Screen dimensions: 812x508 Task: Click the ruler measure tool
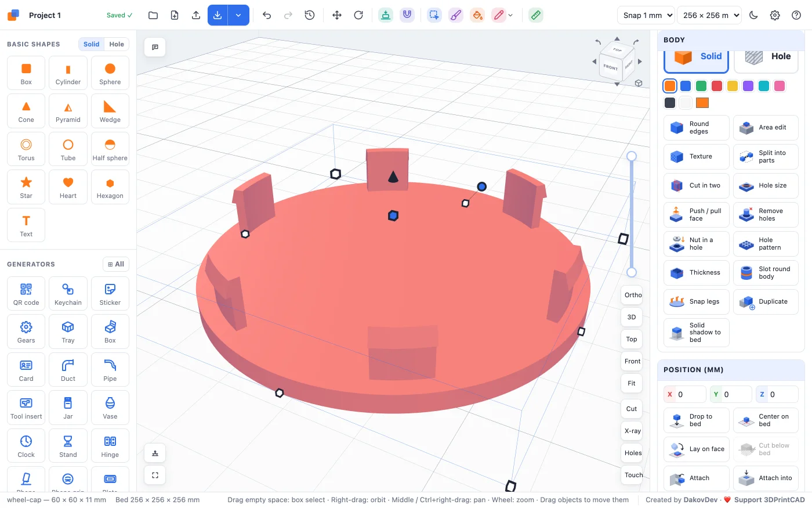coord(536,15)
